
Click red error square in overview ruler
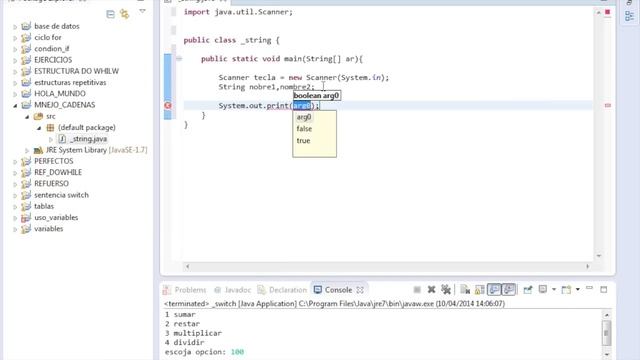(607, 12)
